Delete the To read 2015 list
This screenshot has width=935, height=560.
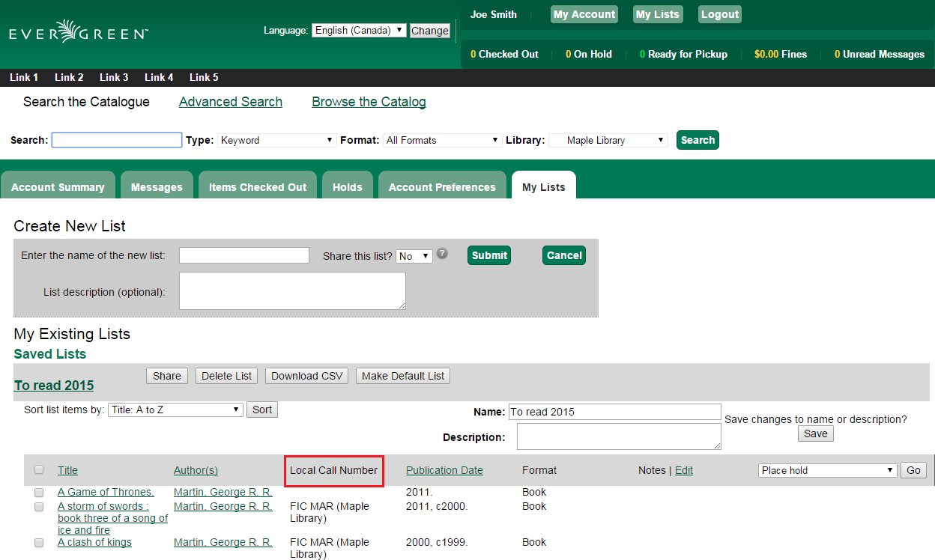(x=227, y=376)
